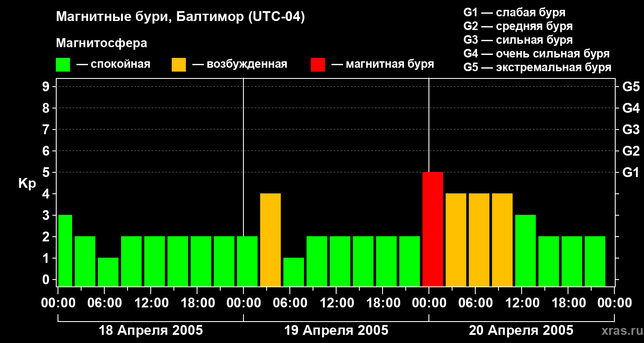Viewport: 644px width, 343px height.
Task: Click the '18:00' time label above 19 Апреля
Action: 383,303
